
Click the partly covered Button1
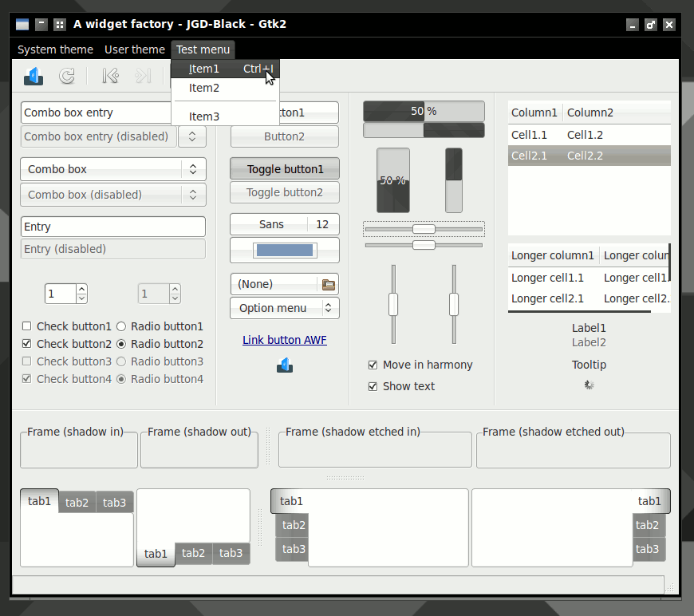click(309, 113)
